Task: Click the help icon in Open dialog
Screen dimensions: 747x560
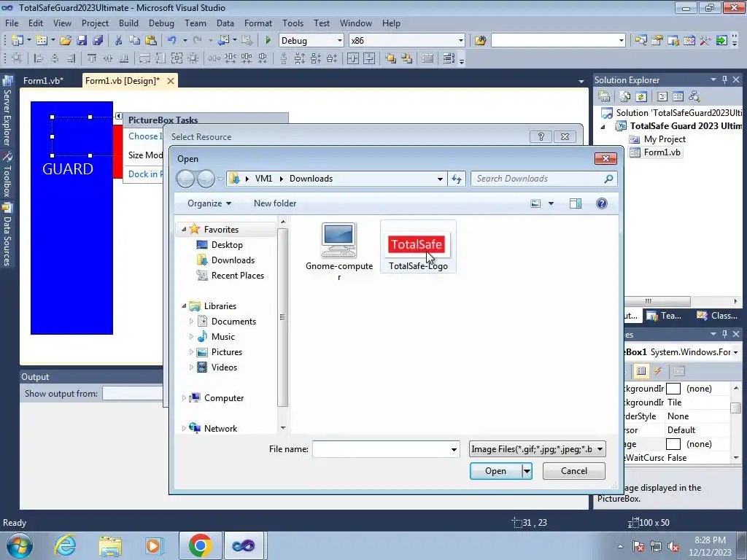Action: pyautogui.click(x=602, y=203)
